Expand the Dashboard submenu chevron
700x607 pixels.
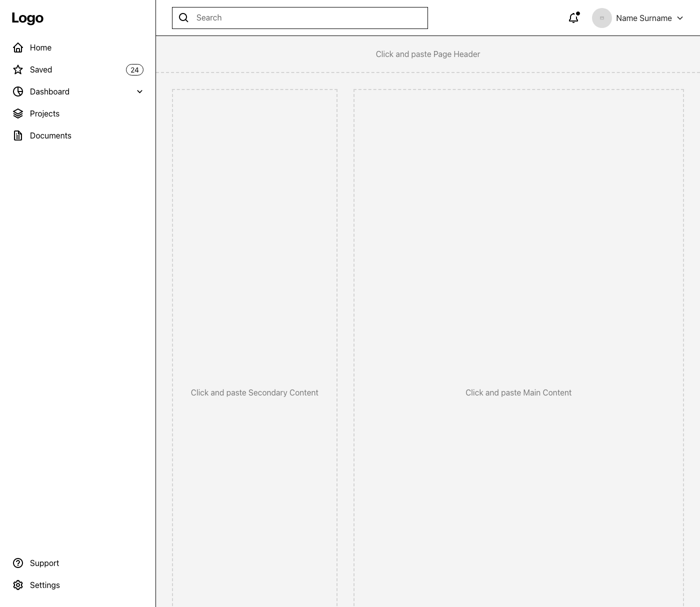[x=140, y=91]
